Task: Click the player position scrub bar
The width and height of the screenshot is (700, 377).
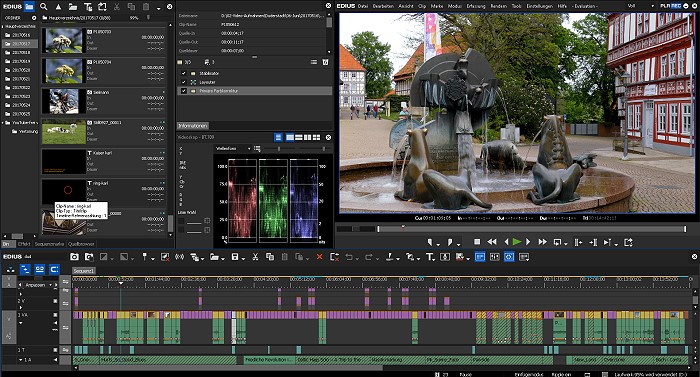Action: click(x=531, y=229)
